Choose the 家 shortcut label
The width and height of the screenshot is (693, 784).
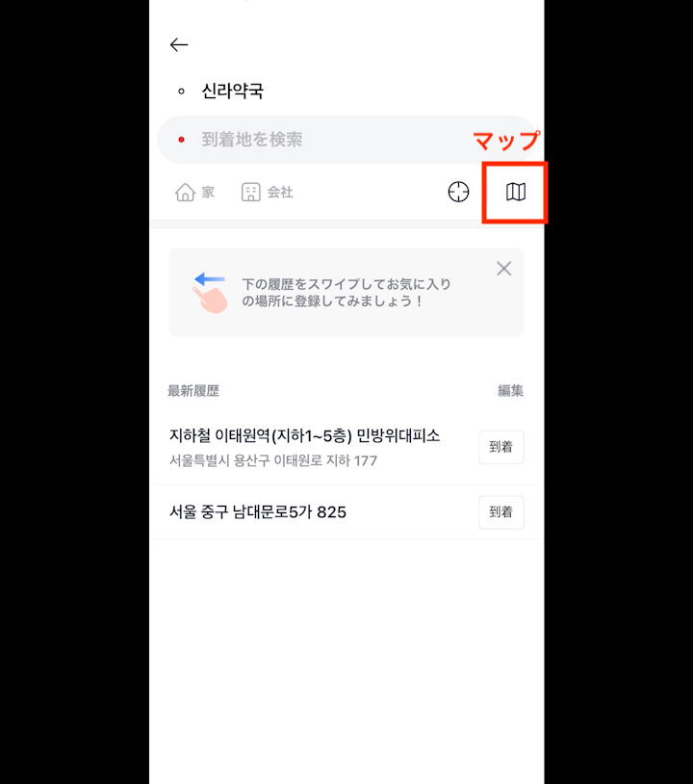[x=208, y=192]
